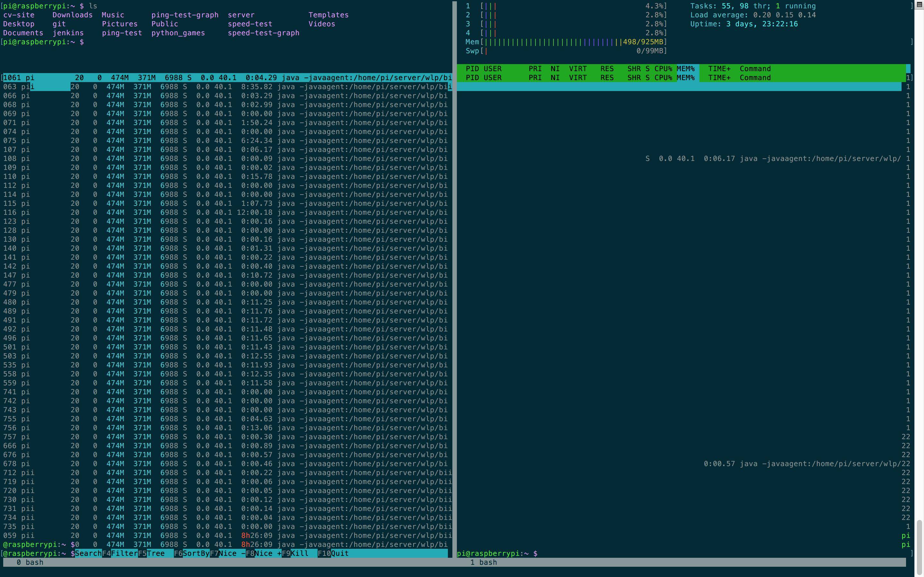
Task: Switch to the '0 bash' screen window
Action: (30, 563)
